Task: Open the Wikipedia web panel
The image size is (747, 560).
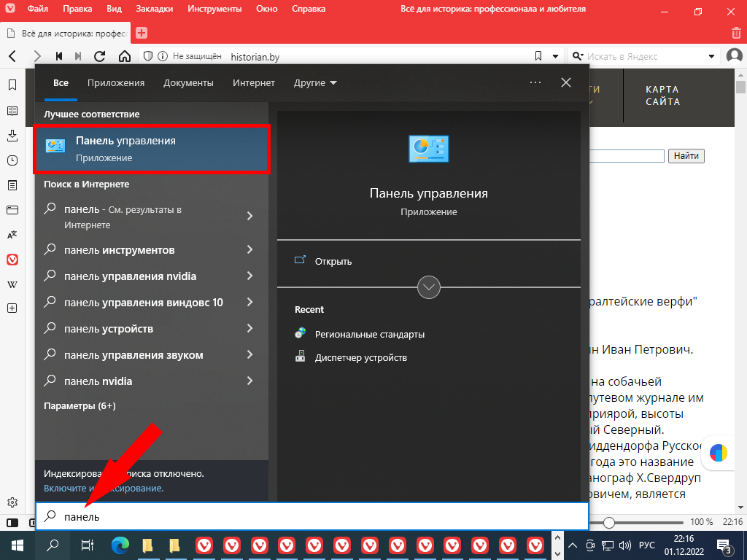Action: click(x=12, y=284)
